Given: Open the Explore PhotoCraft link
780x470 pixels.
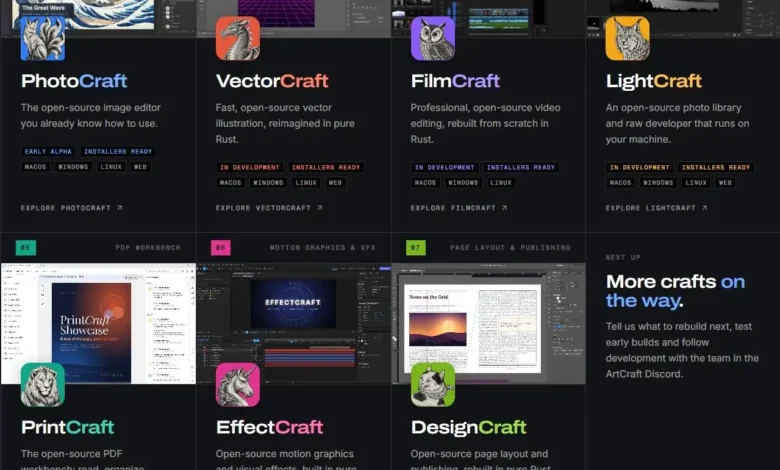Looking at the screenshot, I should (x=71, y=208).
